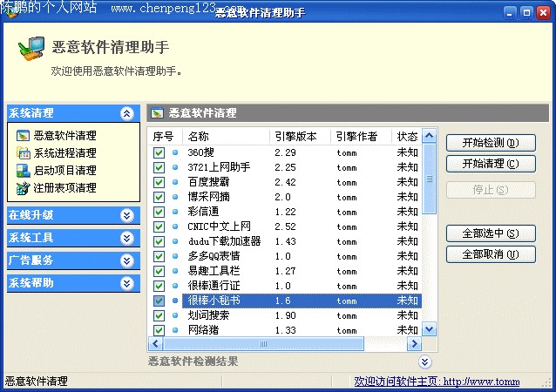Expand the 广告服务 sidebar section

tap(127, 260)
